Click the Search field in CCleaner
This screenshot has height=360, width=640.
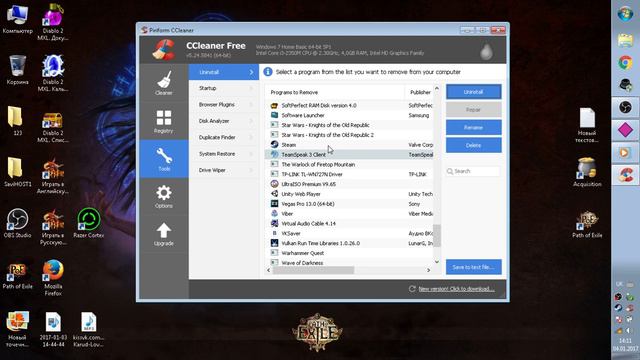[x=473, y=171]
